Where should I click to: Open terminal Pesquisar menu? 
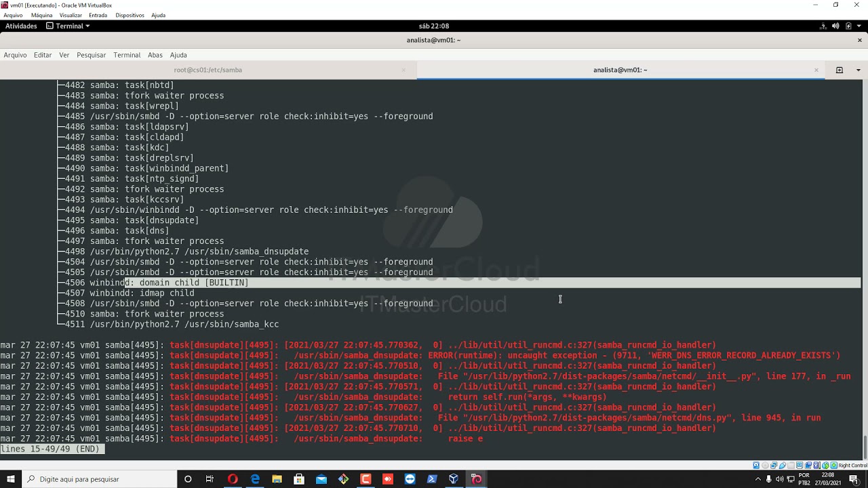(x=91, y=55)
